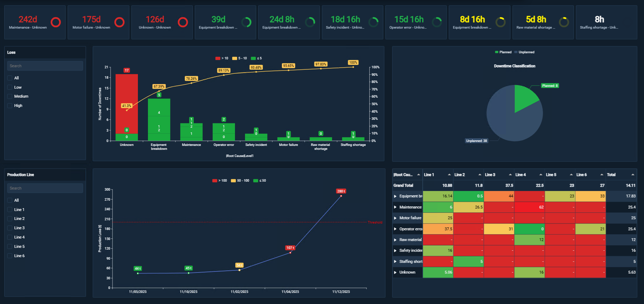
Task: Expand the Motor failure table row
Action: [x=395, y=218]
